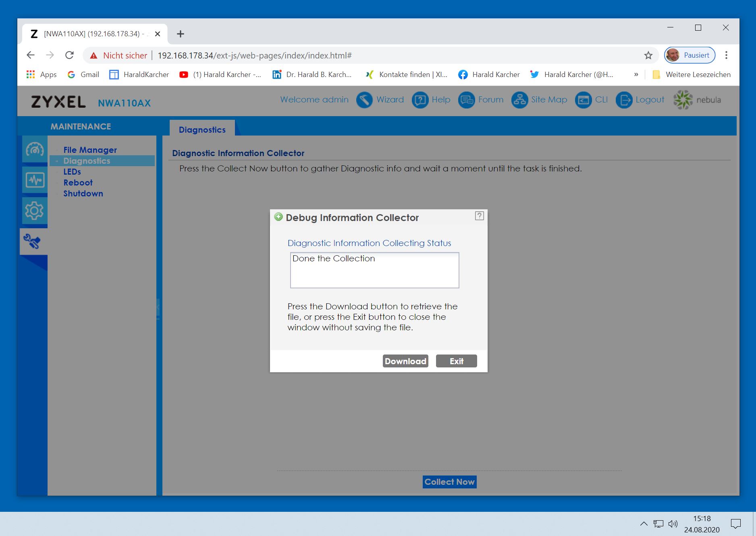Open the Site Map link
The image size is (756, 536).
click(x=549, y=100)
